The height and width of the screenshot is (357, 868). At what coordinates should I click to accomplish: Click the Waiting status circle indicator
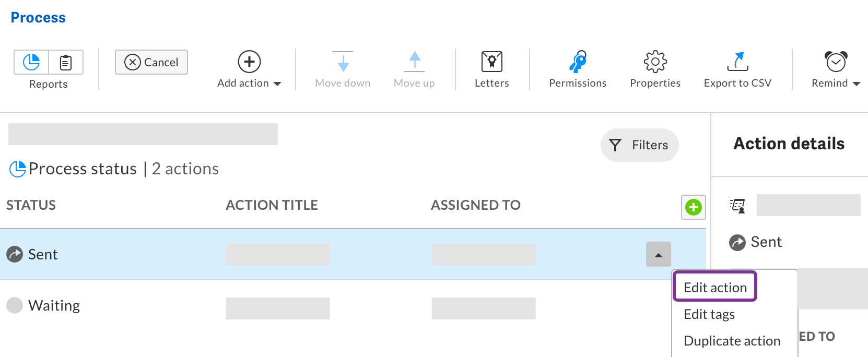point(15,305)
